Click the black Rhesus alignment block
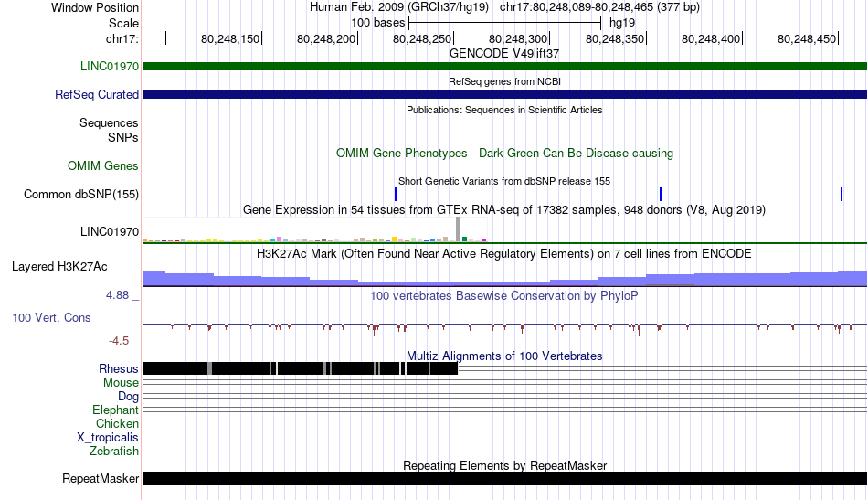This screenshot has height=500, width=868. tap(300, 368)
